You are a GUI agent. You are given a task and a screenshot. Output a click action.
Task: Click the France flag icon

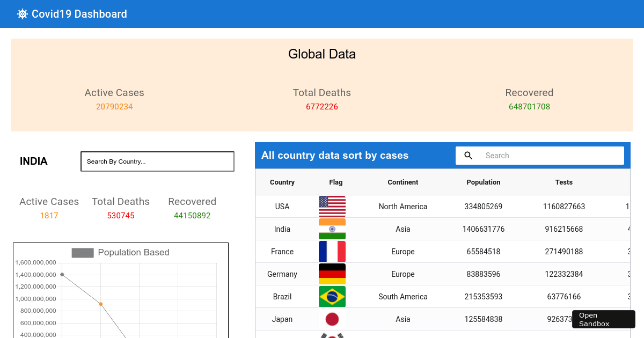point(332,251)
